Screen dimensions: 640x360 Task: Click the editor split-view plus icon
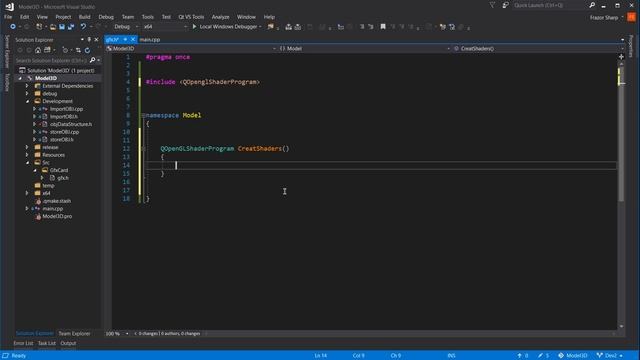(x=621, y=57)
